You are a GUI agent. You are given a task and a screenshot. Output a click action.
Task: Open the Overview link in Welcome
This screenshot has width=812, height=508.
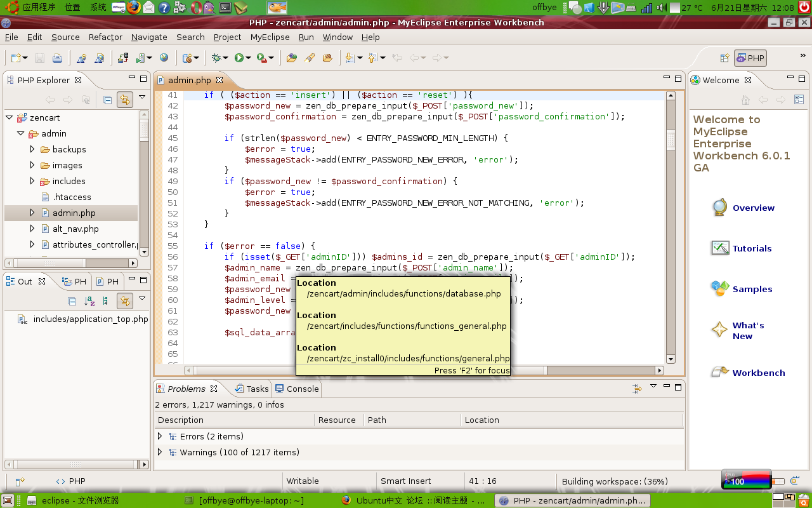(x=753, y=208)
